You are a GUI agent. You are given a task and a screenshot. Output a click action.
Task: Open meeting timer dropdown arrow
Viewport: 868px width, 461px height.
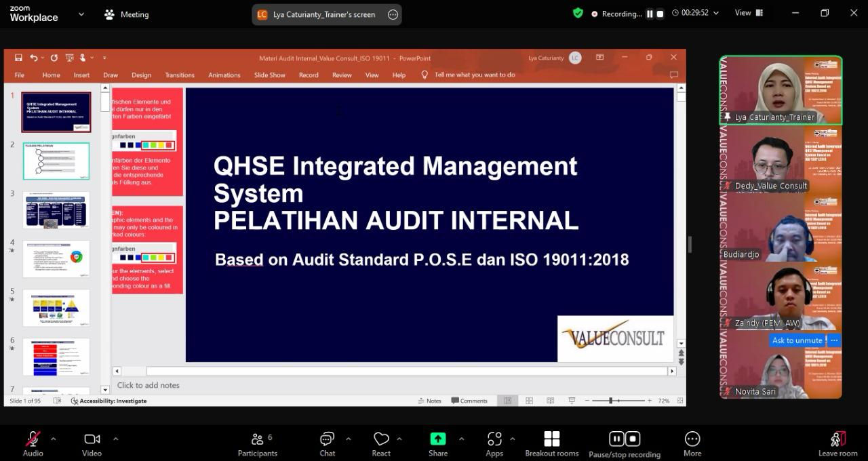click(x=716, y=13)
